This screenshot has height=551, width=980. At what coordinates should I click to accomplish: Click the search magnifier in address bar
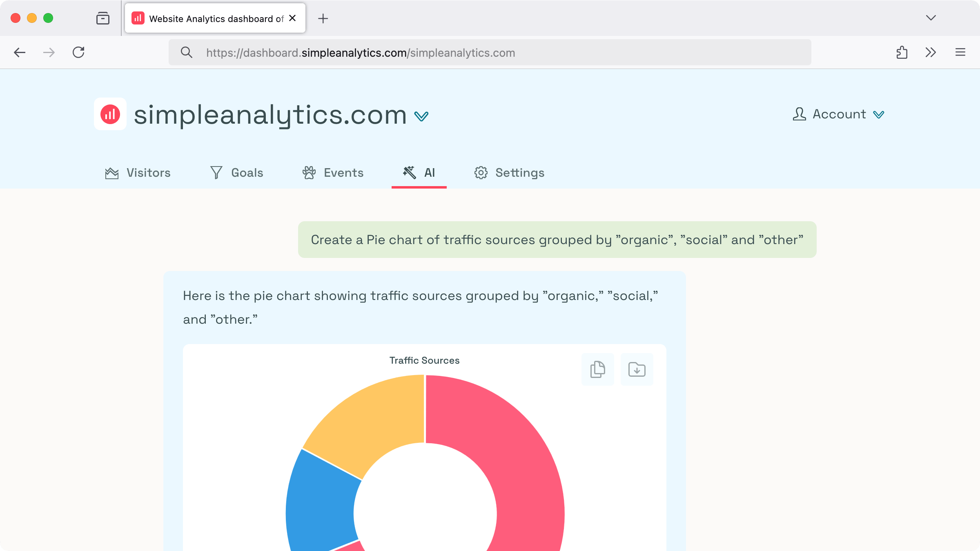pyautogui.click(x=187, y=52)
